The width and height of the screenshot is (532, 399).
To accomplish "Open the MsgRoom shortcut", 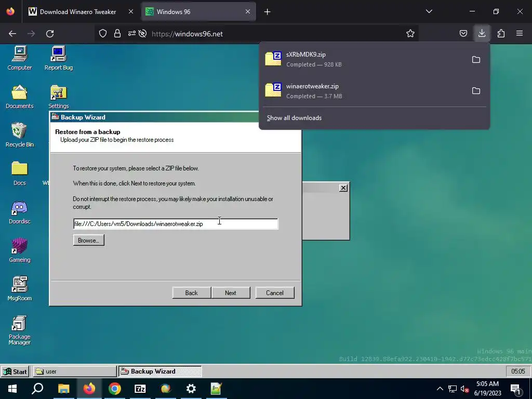I will point(19,288).
